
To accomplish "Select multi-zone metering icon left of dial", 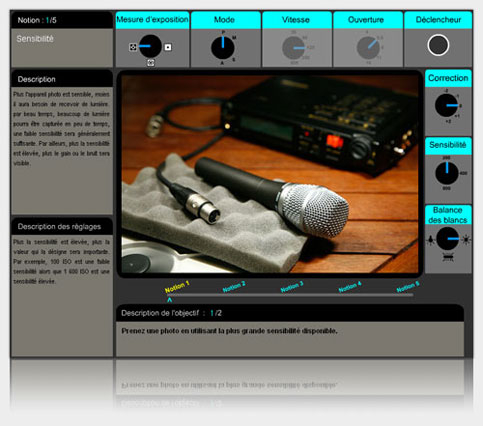I will coord(133,47).
